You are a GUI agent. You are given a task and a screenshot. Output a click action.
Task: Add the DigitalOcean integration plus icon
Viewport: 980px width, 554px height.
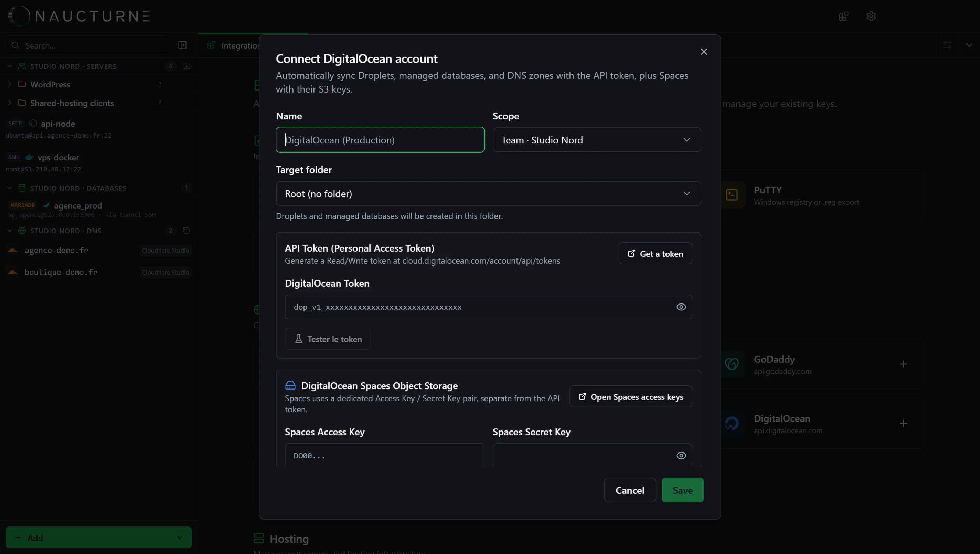[x=903, y=424]
